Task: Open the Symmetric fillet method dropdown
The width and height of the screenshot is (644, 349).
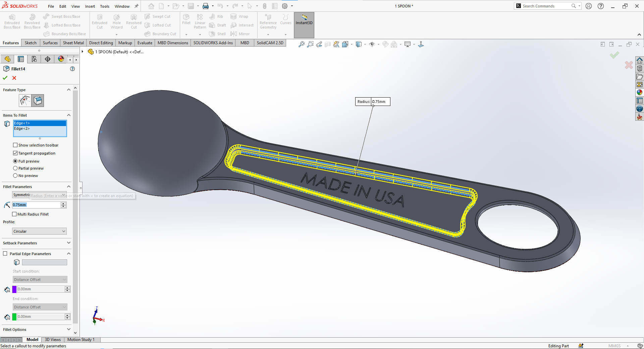Action: (40, 195)
